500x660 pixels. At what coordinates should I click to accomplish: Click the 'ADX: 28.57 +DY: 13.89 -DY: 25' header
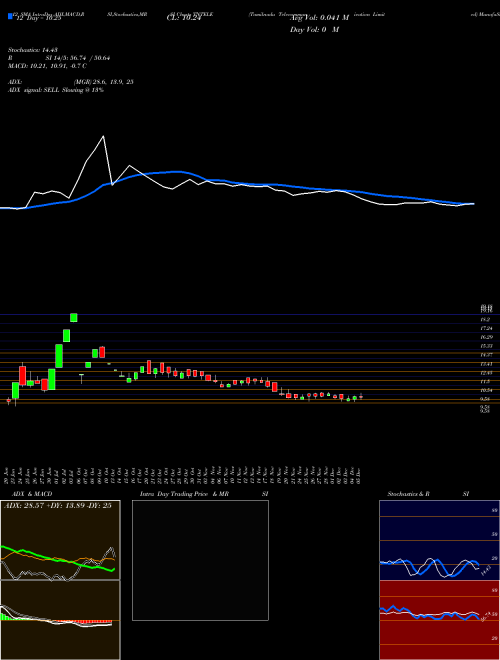coord(58,506)
